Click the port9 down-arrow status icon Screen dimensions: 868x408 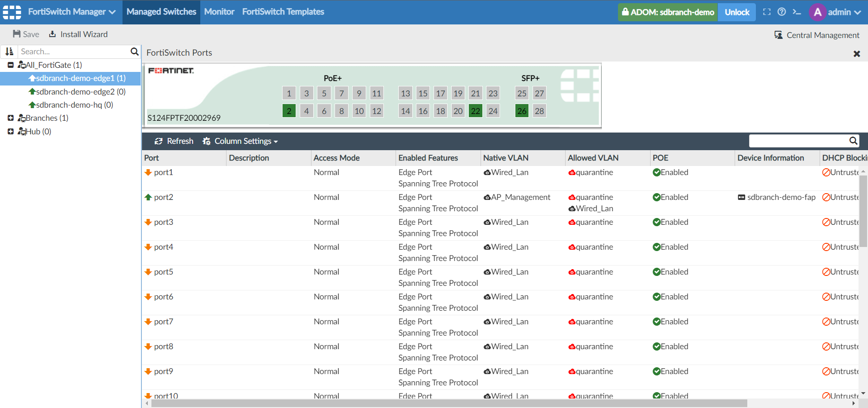click(x=148, y=371)
